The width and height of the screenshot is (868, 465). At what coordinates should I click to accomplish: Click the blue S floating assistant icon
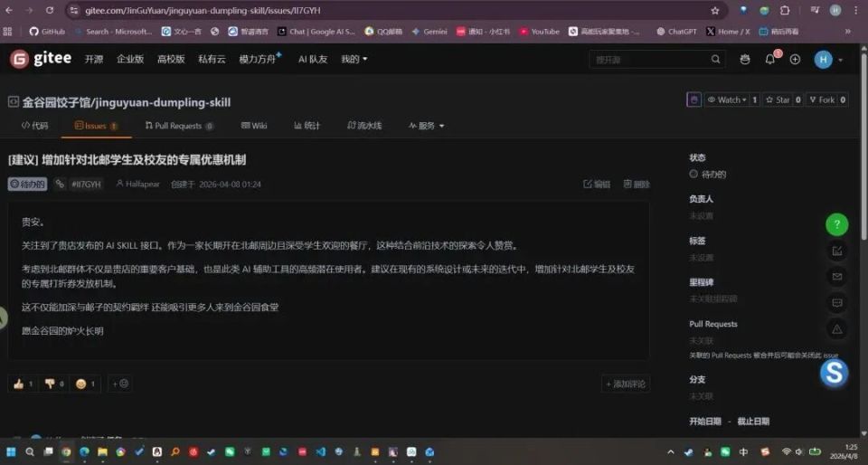click(x=834, y=373)
